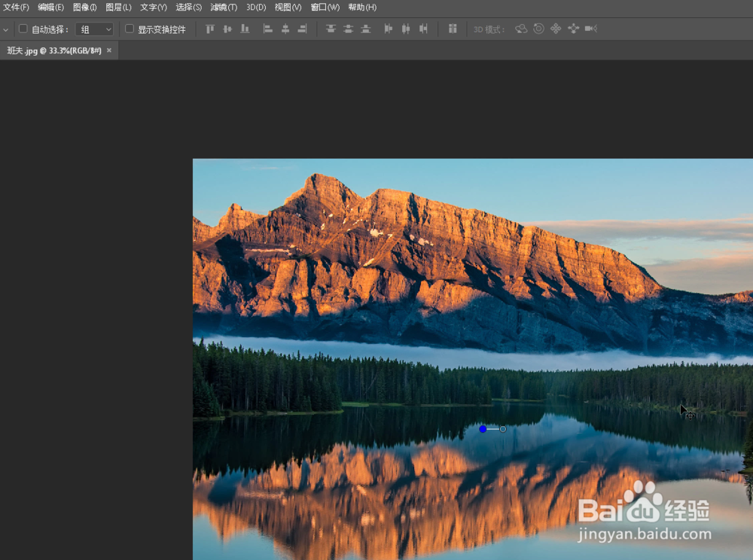Click the Align Left Edges icon
This screenshot has width=753, height=560.
[268, 29]
